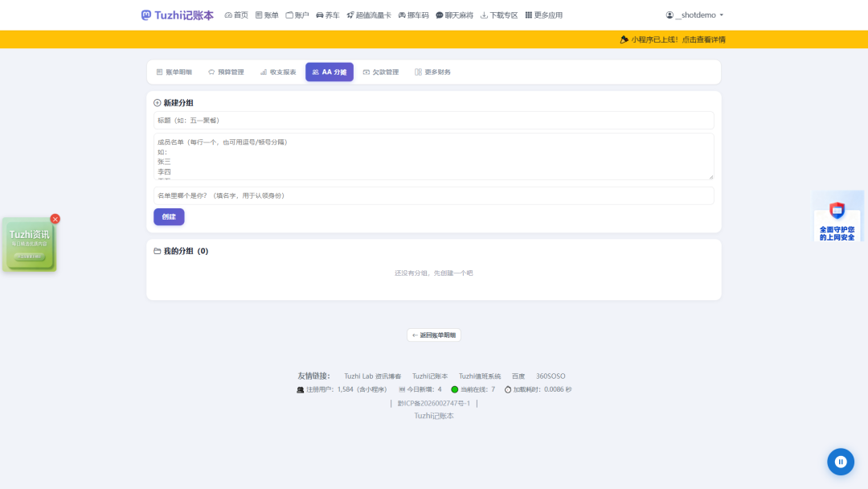Screen dimensions: 868x489
Task: Open the 挪车码 nav item
Action: coord(414,15)
